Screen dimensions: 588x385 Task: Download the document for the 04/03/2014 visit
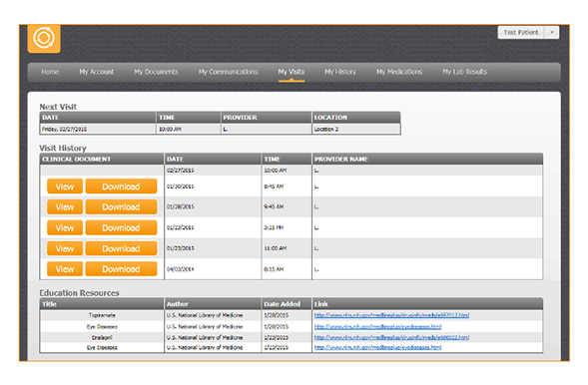121,269
